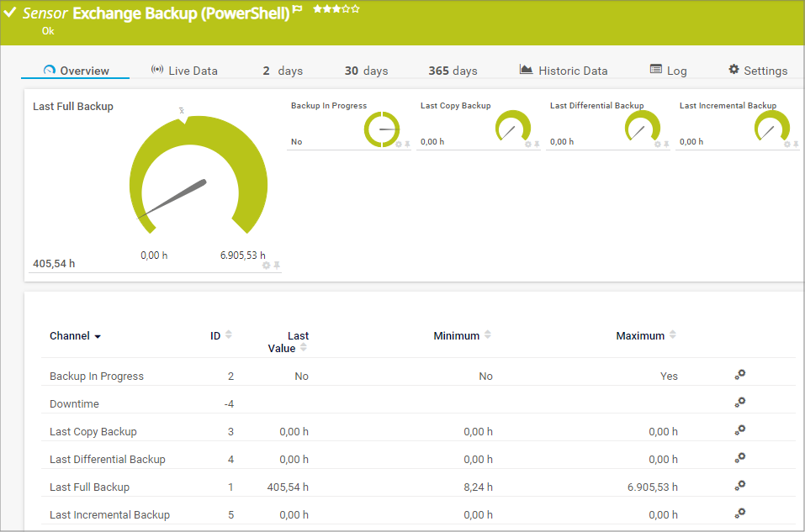Screen dimensions: 805x532
Task: Open channel settings for Last Incremental Backup row
Action: click(739, 514)
